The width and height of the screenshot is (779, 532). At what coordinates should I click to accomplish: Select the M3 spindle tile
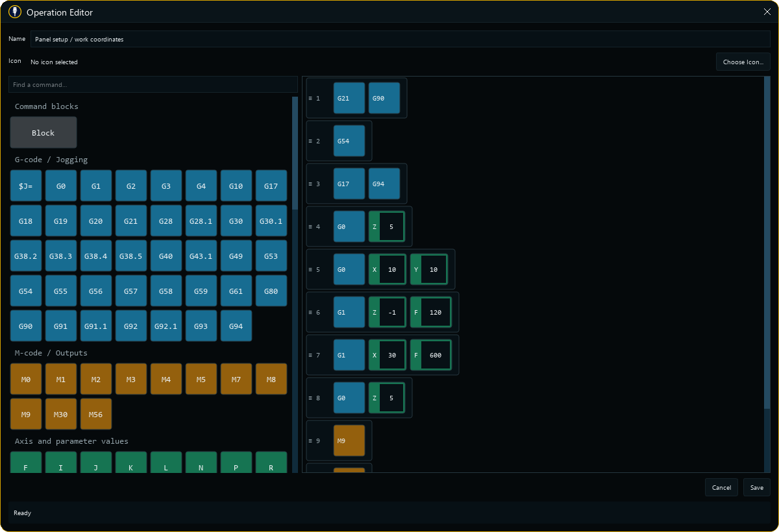[131, 380]
